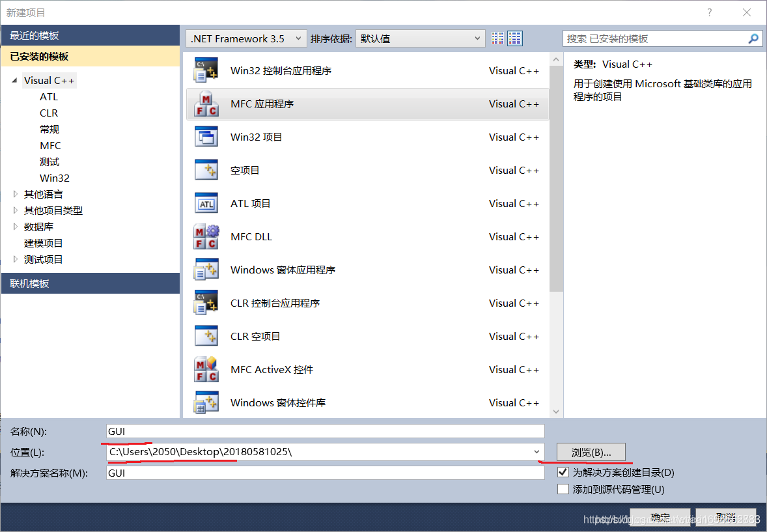Click the Win32 项目 name text
The height and width of the screenshot is (532, 767).
tap(257, 137)
